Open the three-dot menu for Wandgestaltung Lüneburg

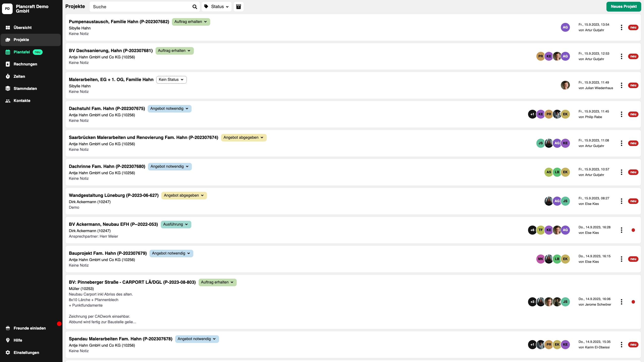tap(621, 201)
